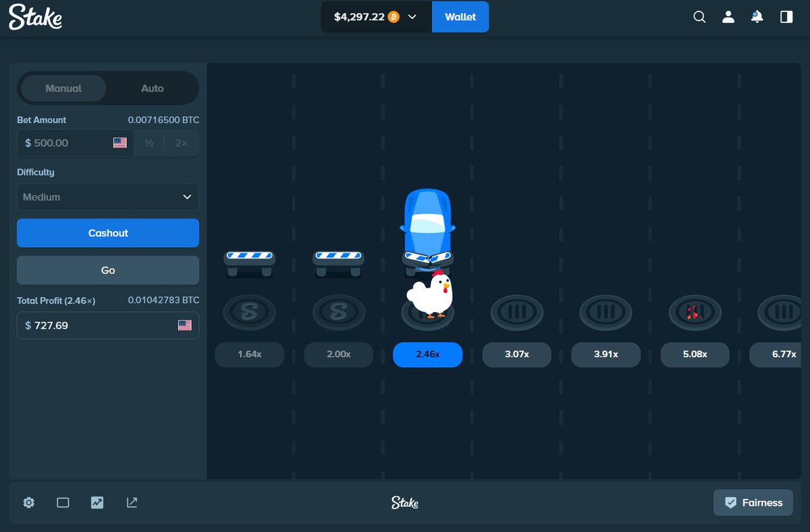Click the manhole cover above 3.07x
The height and width of the screenshot is (532, 810).
coord(516,312)
